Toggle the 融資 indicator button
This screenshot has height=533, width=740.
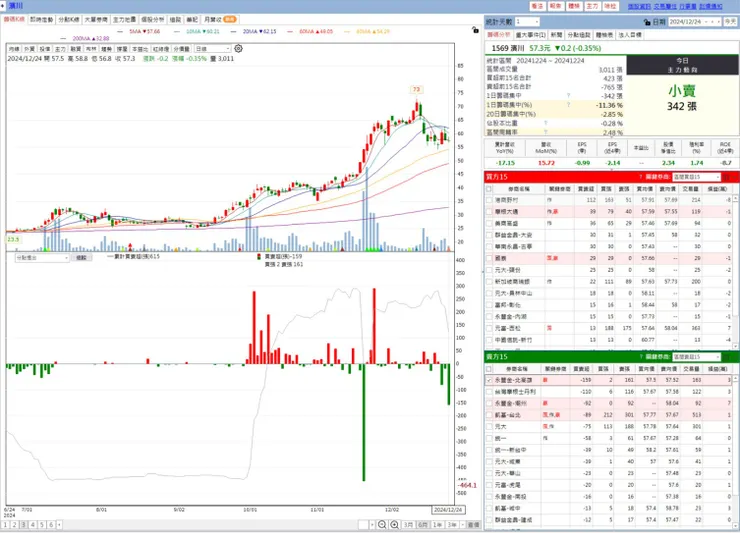pyautogui.click(x=76, y=49)
